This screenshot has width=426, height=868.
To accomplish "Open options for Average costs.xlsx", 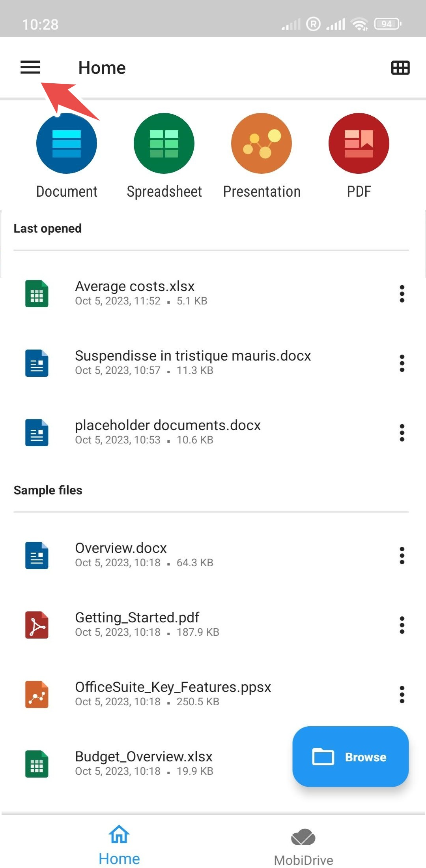I will coord(402,294).
